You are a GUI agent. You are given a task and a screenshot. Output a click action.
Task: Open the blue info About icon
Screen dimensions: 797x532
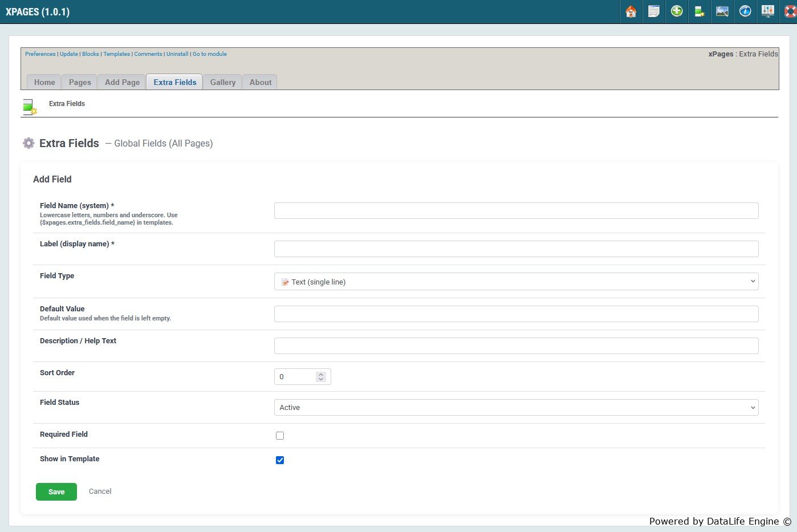coord(745,11)
